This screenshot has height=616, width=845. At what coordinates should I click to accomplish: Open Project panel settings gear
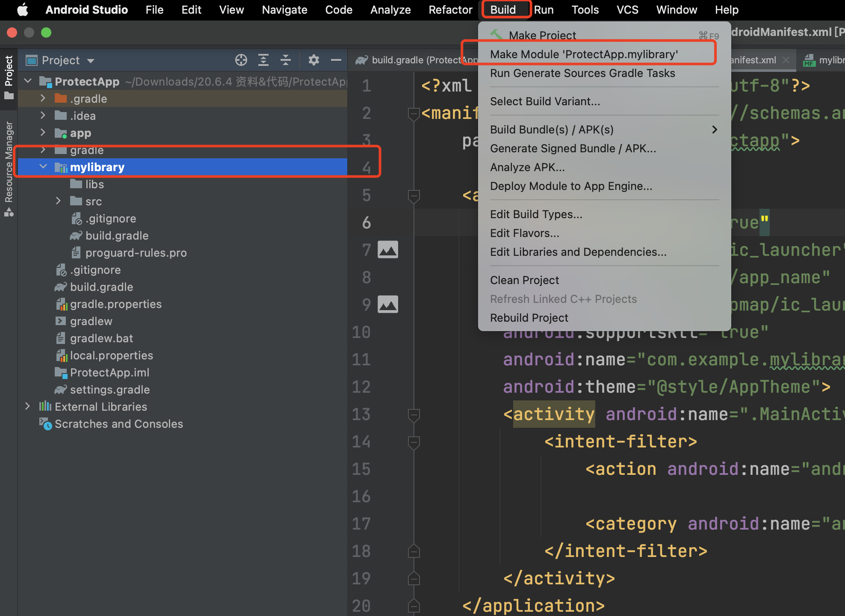click(x=314, y=60)
